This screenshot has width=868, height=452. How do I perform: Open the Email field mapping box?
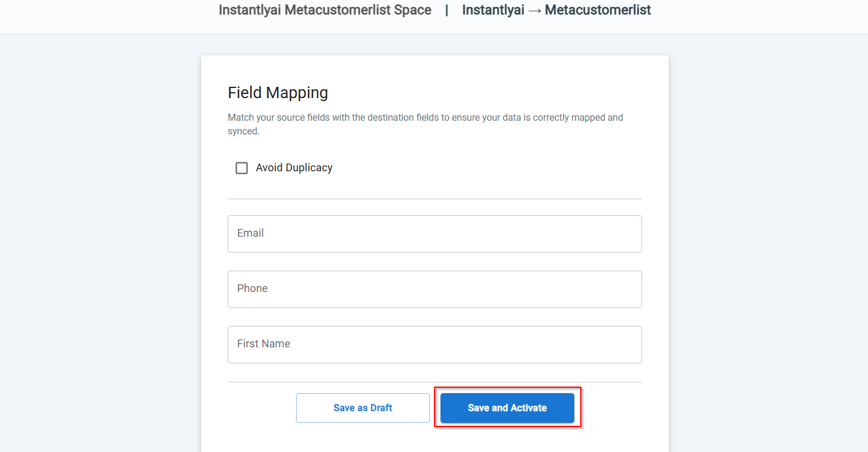point(434,234)
